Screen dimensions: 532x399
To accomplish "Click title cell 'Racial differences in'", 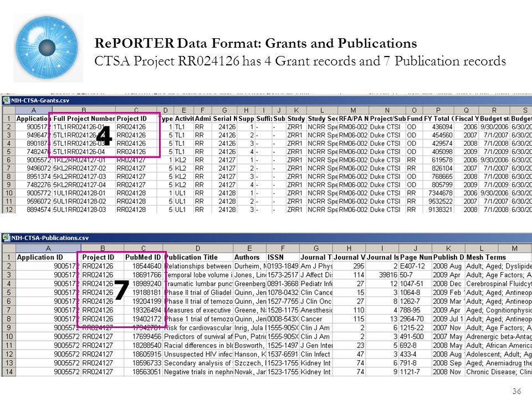I will 198,345.
